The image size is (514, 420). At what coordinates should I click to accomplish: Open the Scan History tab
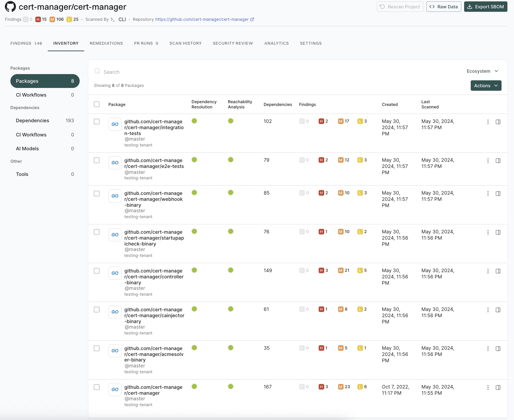tap(185, 43)
